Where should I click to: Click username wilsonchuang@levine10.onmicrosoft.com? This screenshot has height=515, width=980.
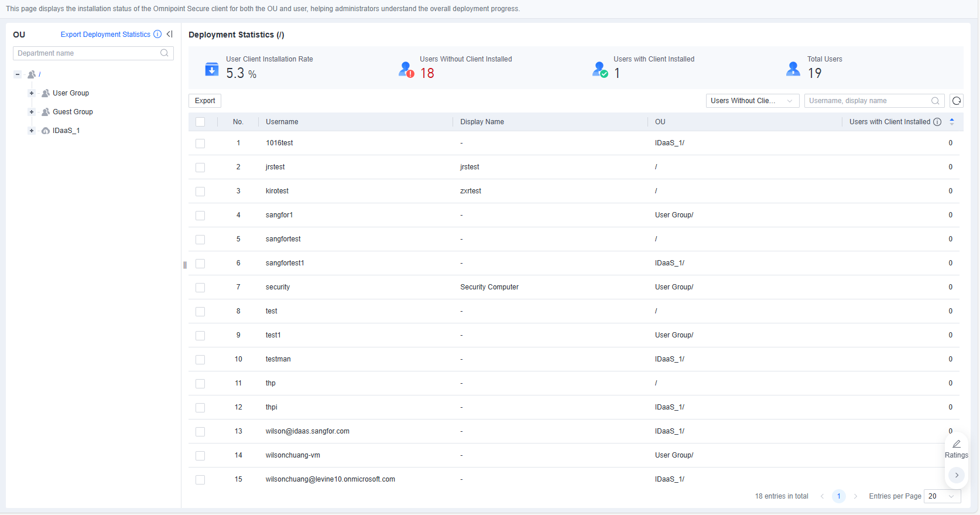coord(330,479)
